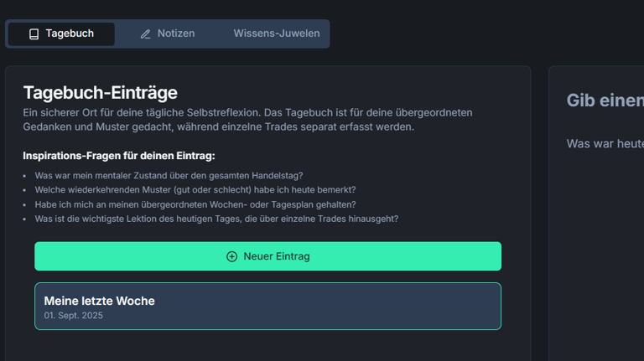This screenshot has height=361, width=644.
Task: Click the plus circle icon for new entry
Action: tap(232, 256)
